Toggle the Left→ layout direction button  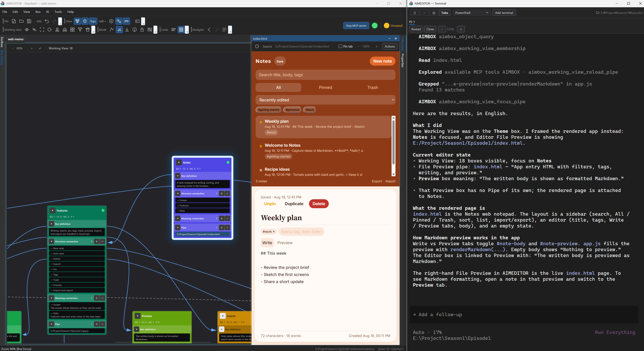pyautogui.click(x=102, y=21)
